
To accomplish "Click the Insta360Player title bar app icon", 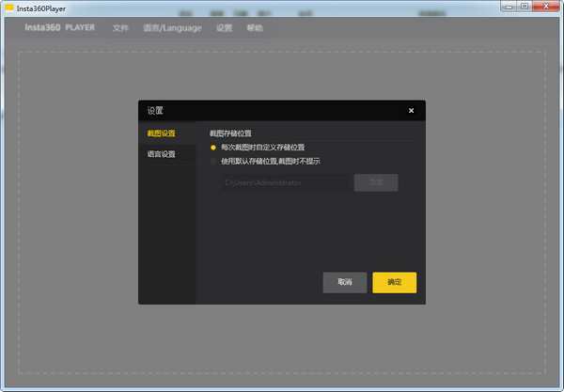I will coord(8,7).
